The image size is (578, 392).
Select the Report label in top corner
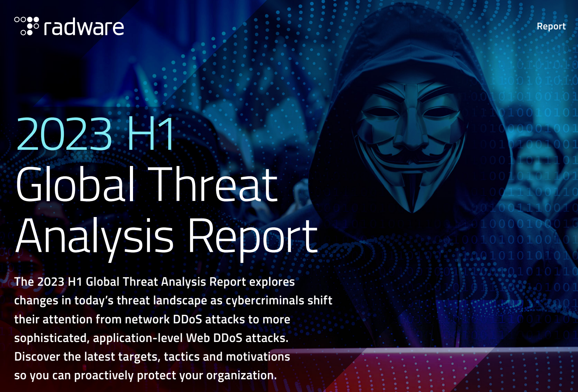pyautogui.click(x=551, y=27)
